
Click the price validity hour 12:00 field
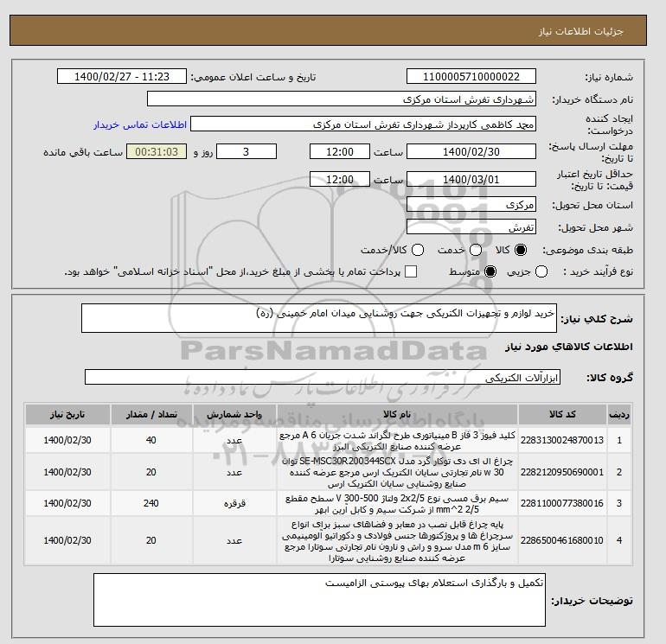340,179
